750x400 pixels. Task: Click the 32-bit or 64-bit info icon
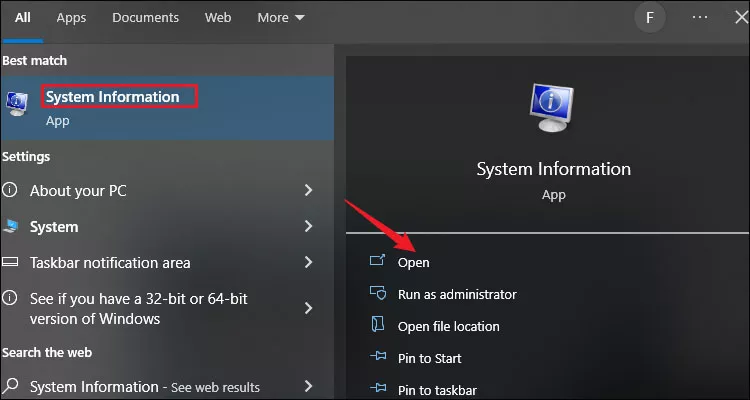pyautogui.click(x=9, y=299)
